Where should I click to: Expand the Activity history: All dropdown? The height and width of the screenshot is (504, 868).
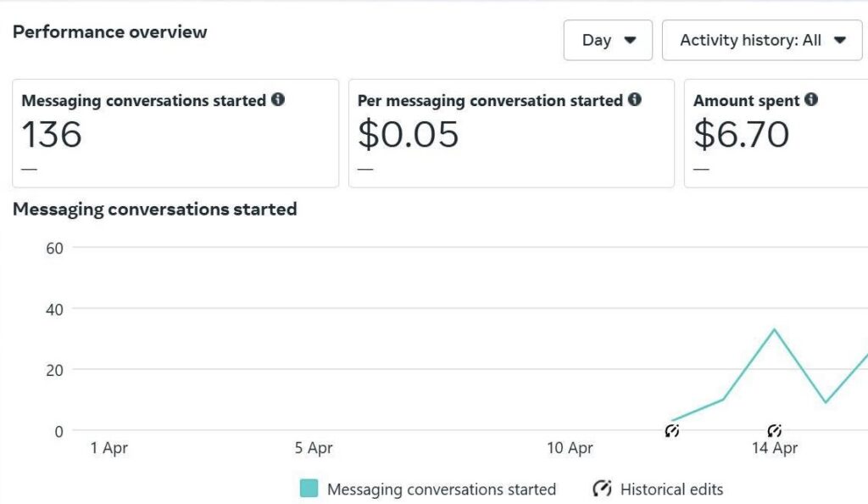point(762,40)
